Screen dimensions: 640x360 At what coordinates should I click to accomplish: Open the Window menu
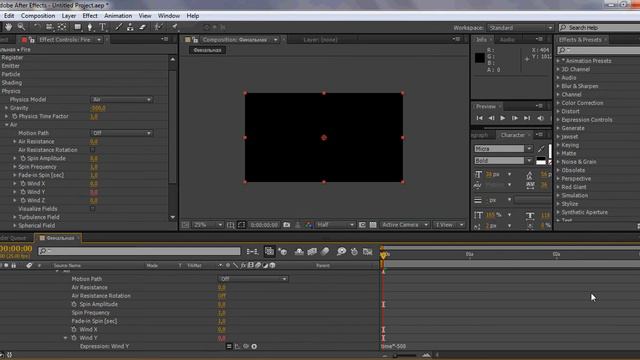point(169,16)
